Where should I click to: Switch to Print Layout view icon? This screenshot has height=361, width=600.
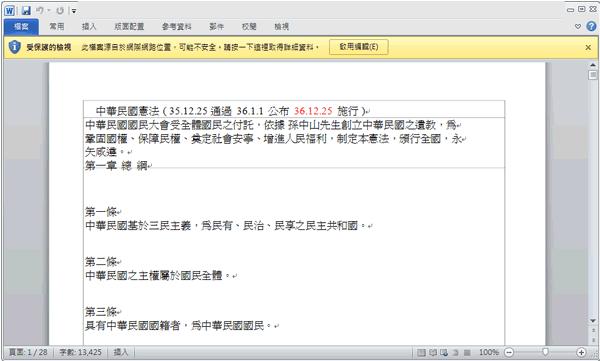coord(421,352)
